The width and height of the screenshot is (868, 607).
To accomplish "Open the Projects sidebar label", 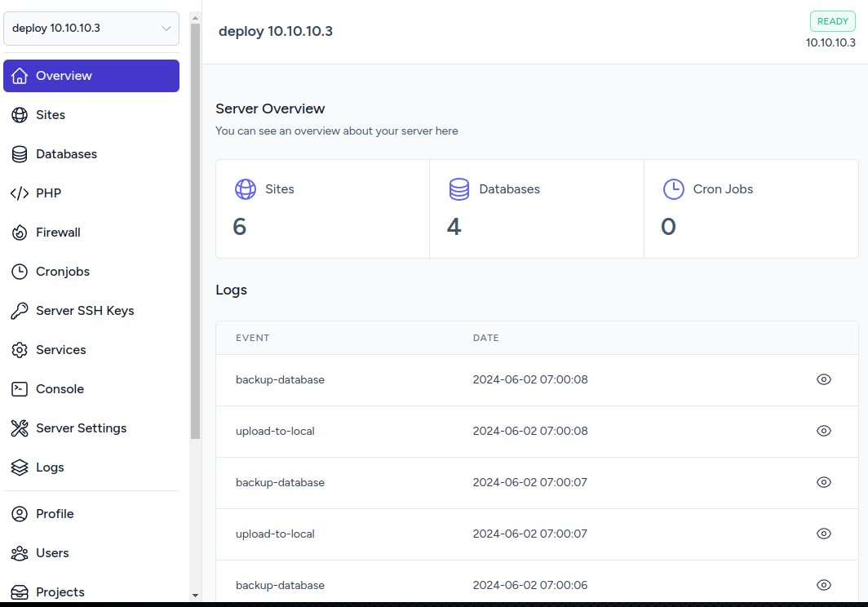I will [x=60, y=592].
